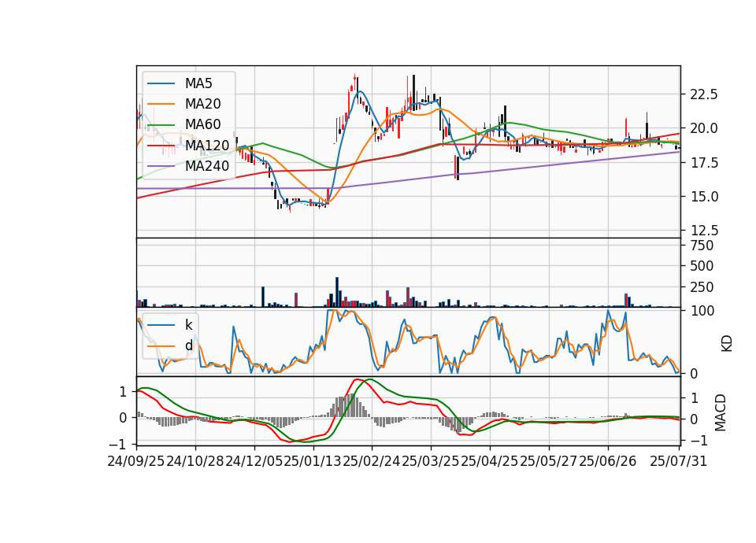Click the purple MA240 legend line sample
Screen dimensions: 756x543
[161, 166]
